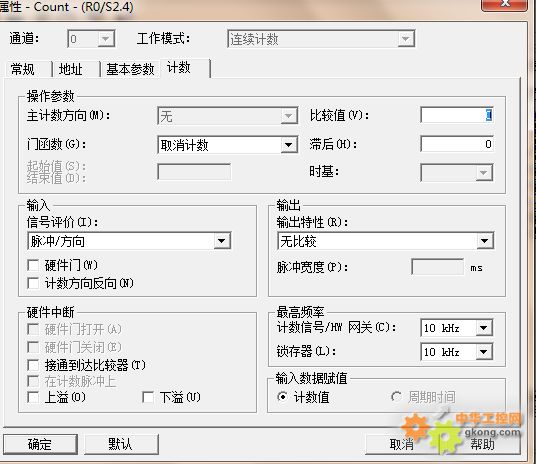Click the 帮助 button

482,445
